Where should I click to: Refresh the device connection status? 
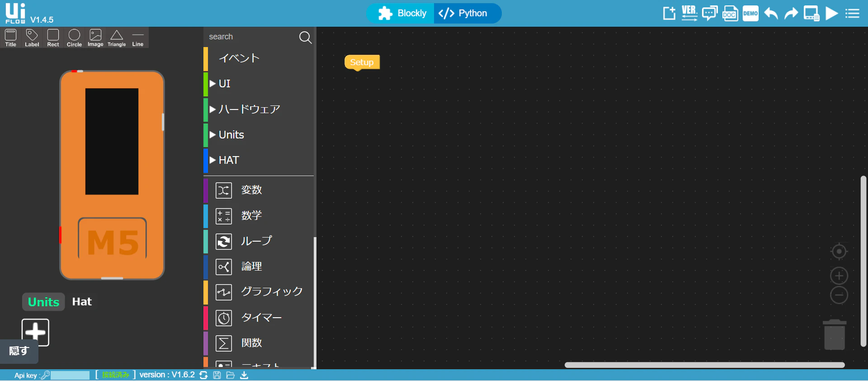click(x=203, y=375)
